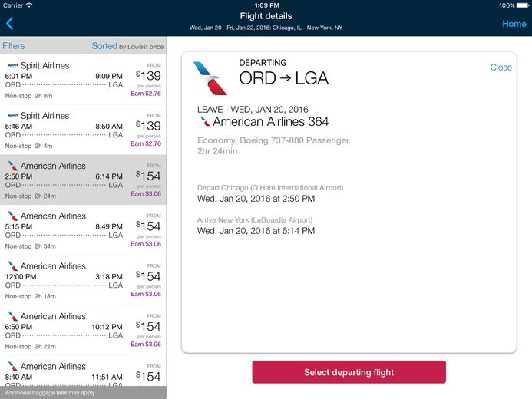Open the Filters menu

coord(14,46)
